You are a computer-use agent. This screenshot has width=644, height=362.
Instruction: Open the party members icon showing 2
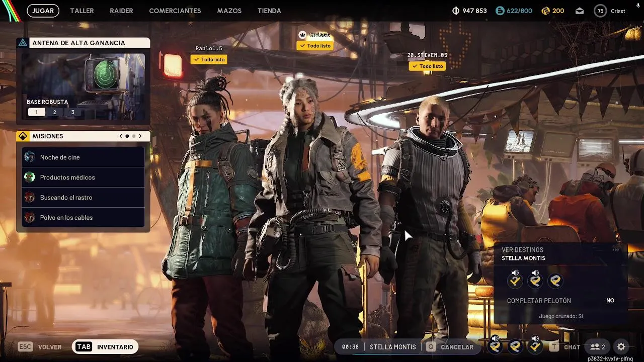pos(598,347)
